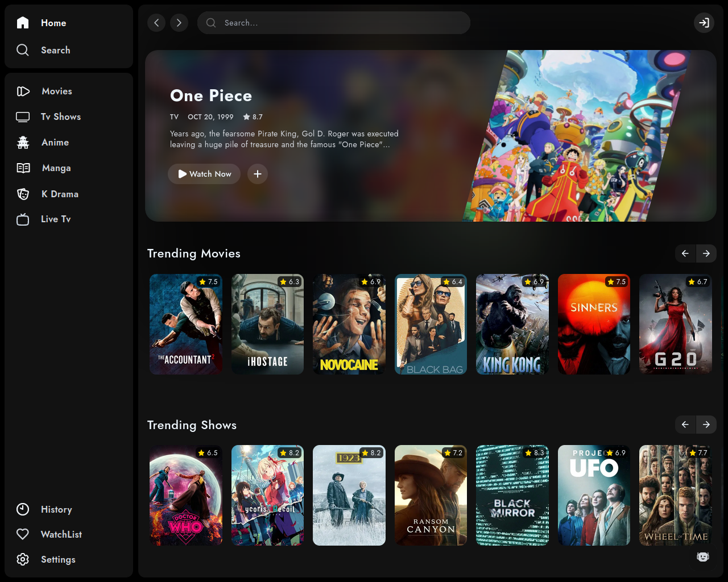Open the Tv Shows section
The width and height of the screenshot is (728, 582).
[x=61, y=117]
